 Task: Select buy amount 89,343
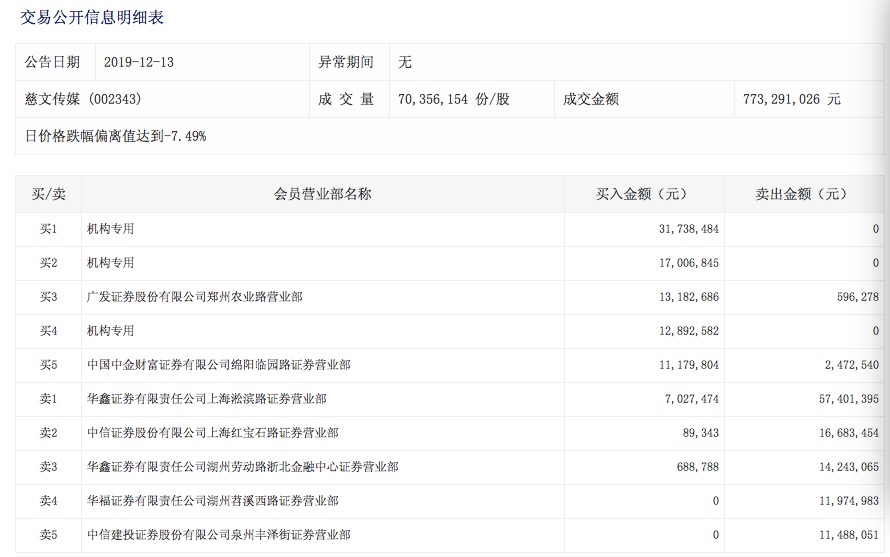[x=700, y=433]
